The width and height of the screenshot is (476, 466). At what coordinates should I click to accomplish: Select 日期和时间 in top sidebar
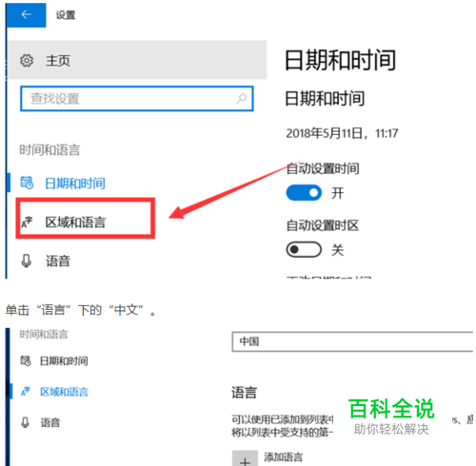coord(75,184)
